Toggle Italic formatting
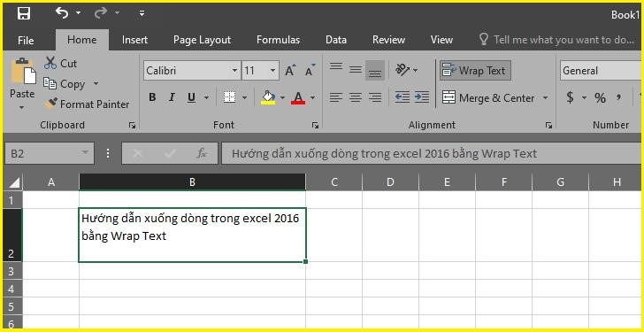Screen dimensions: 644x332 tap(172, 97)
